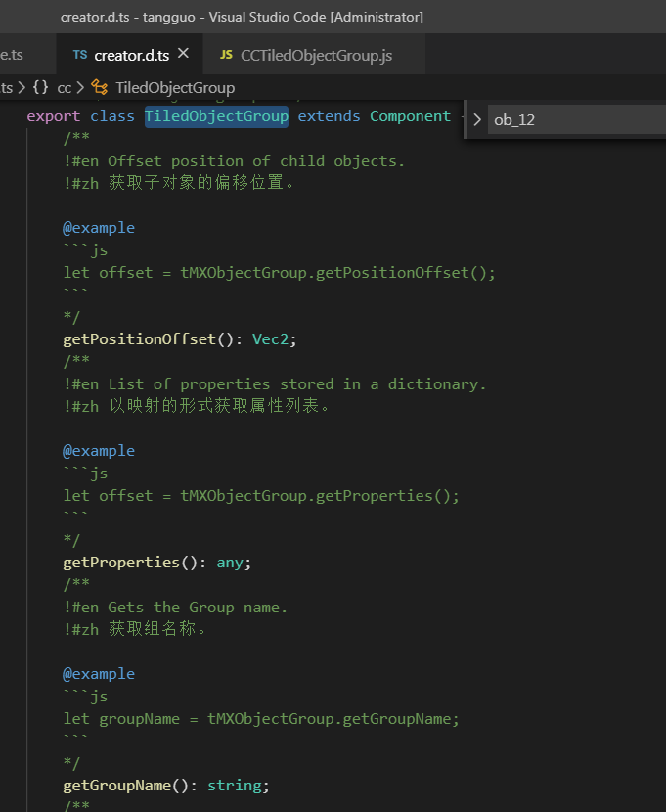
Task: Click the comment 'List of properties stored in a dictionary.'
Action: coord(296,384)
